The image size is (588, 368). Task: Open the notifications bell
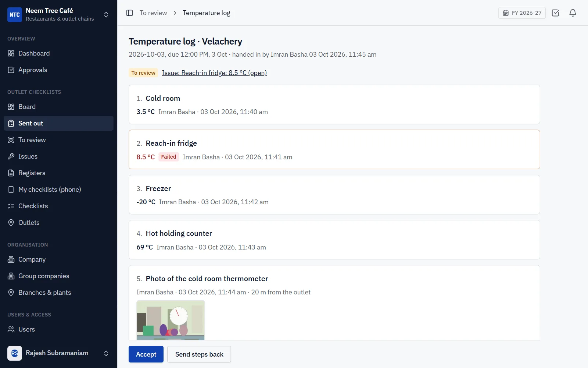(x=573, y=13)
